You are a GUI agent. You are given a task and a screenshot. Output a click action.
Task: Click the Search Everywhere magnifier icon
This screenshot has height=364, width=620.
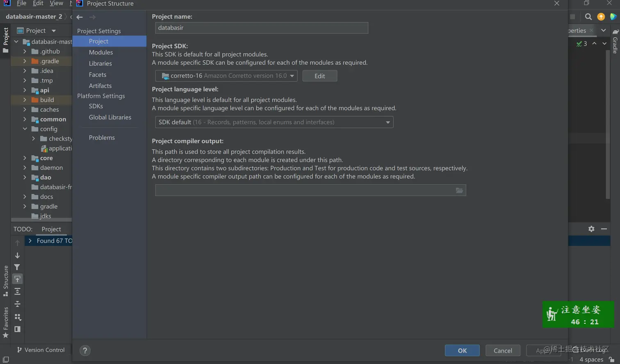click(588, 17)
